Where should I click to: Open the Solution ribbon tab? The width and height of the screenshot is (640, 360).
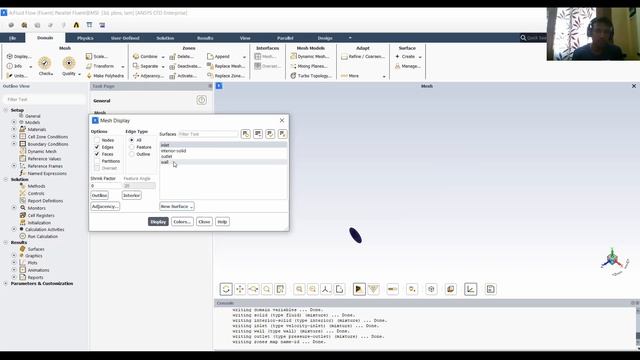165,38
